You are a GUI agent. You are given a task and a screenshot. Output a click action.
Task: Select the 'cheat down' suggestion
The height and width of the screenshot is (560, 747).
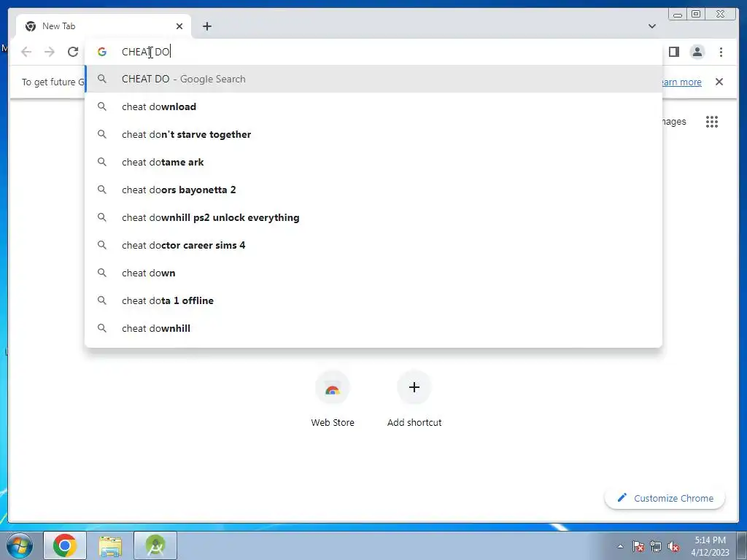(373, 273)
